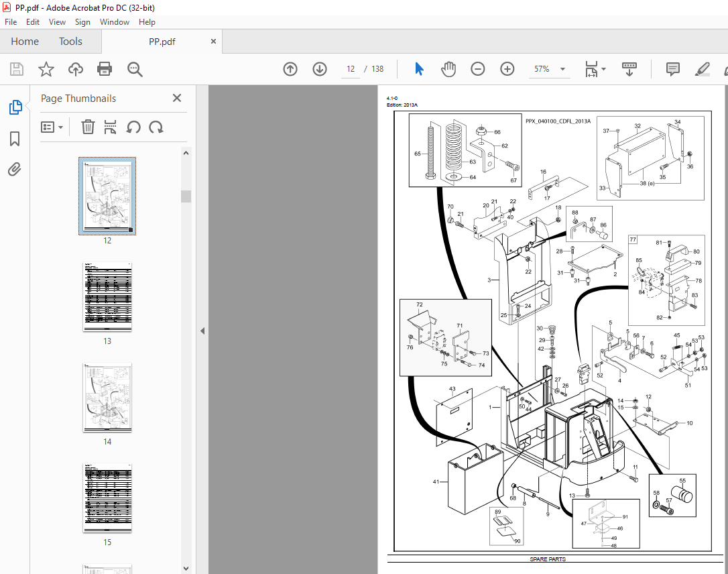Open the Bookmarks sidebar panel
This screenshot has width=728, height=574.
15,138
